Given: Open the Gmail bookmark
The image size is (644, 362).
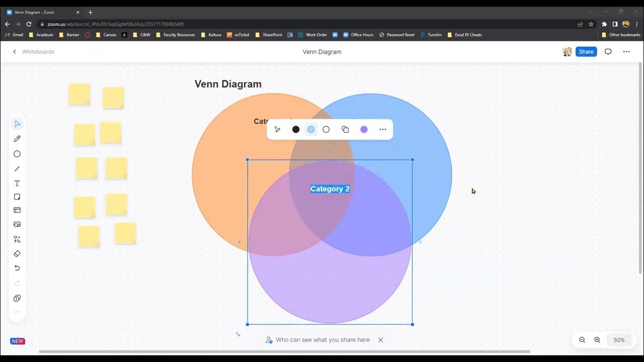Looking at the screenshot, I should (x=14, y=35).
